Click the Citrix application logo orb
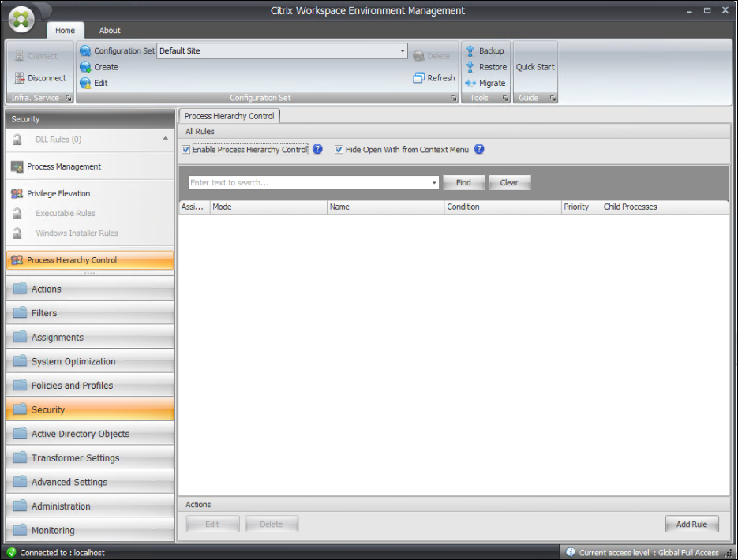This screenshot has height=560, width=738. pos(21,19)
